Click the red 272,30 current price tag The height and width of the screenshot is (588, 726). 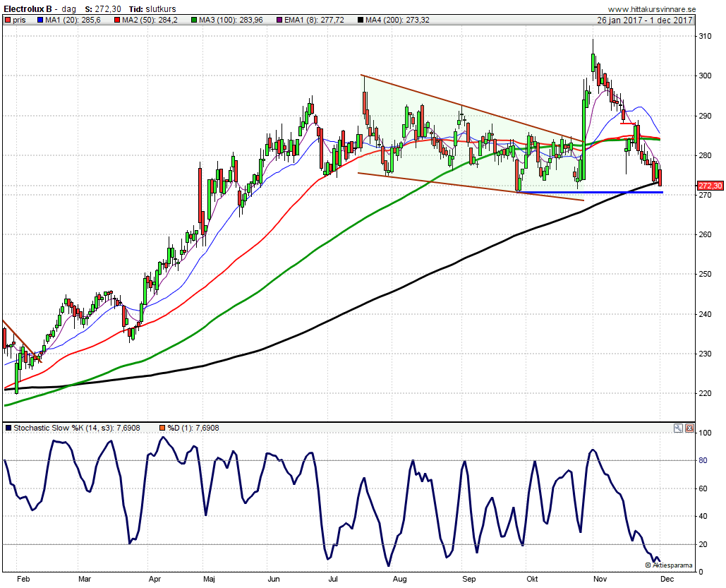[x=710, y=186]
